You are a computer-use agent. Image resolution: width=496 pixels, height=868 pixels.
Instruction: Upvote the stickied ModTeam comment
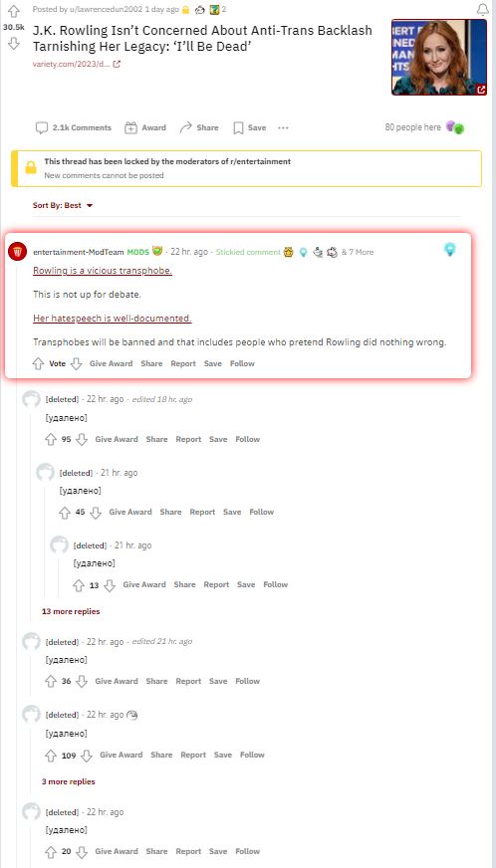pyautogui.click(x=38, y=363)
